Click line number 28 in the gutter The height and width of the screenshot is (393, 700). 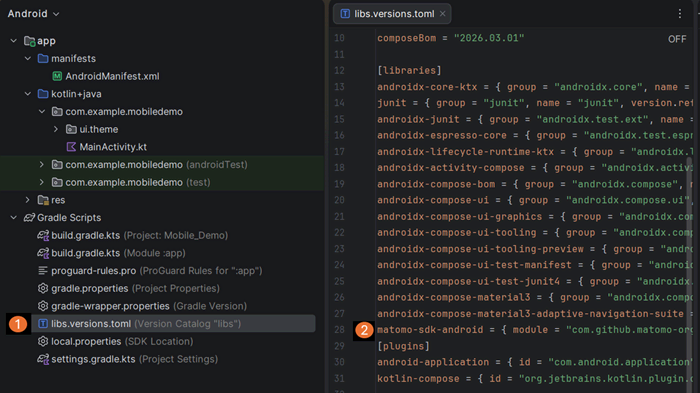(x=339, y=330)
